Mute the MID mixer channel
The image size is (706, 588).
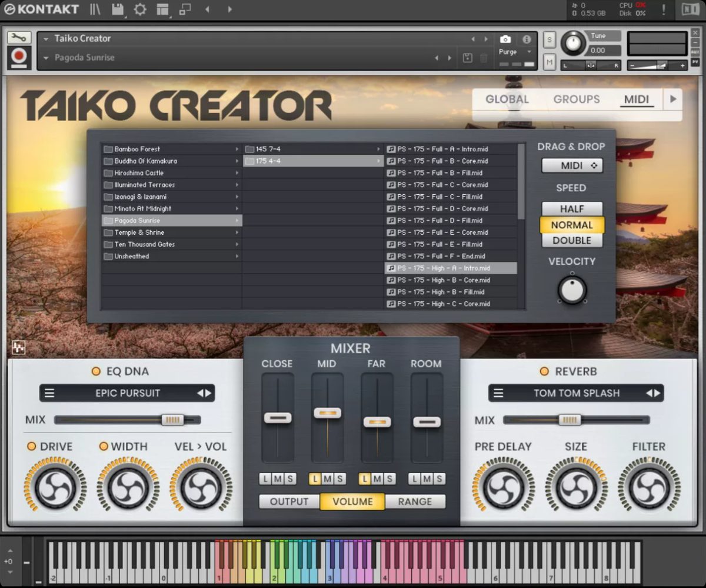[328, 479]
